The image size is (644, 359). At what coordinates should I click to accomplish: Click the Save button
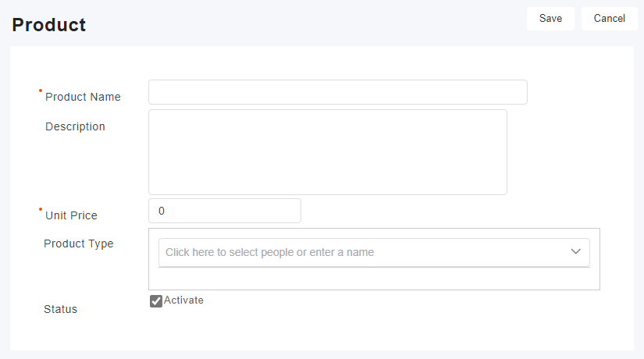[x=550, y=19]
